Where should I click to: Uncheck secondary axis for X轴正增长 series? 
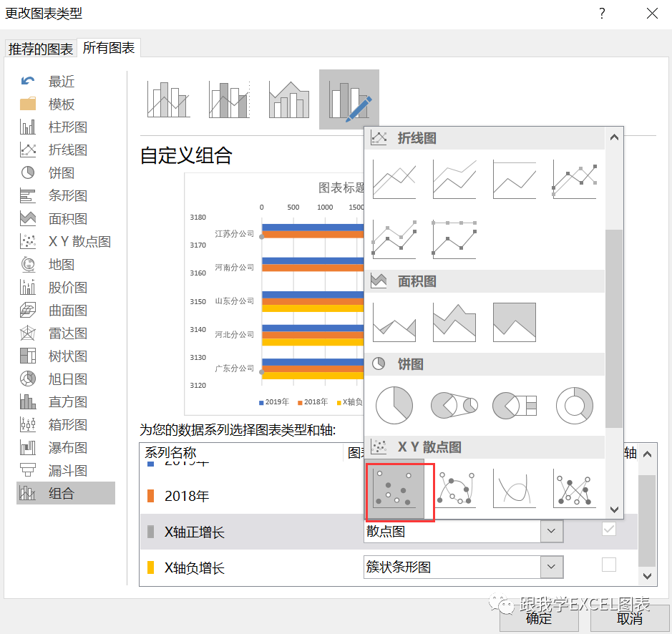point(608,528)
